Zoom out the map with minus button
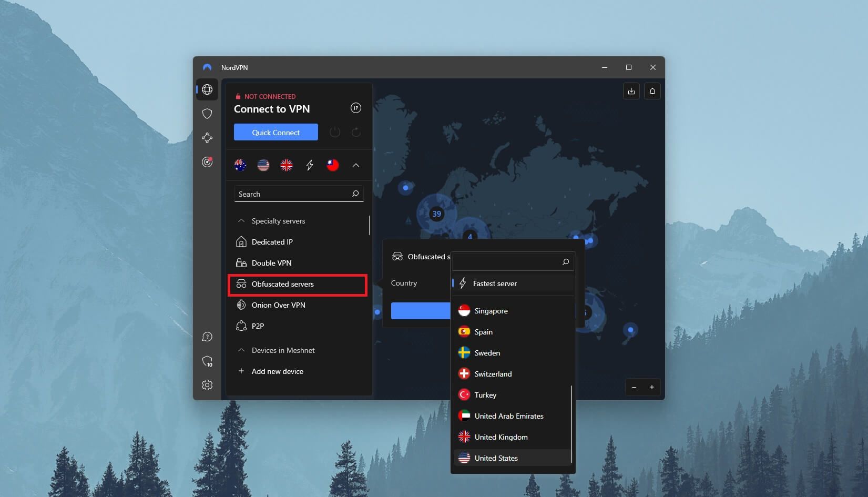 click(634, 387)
